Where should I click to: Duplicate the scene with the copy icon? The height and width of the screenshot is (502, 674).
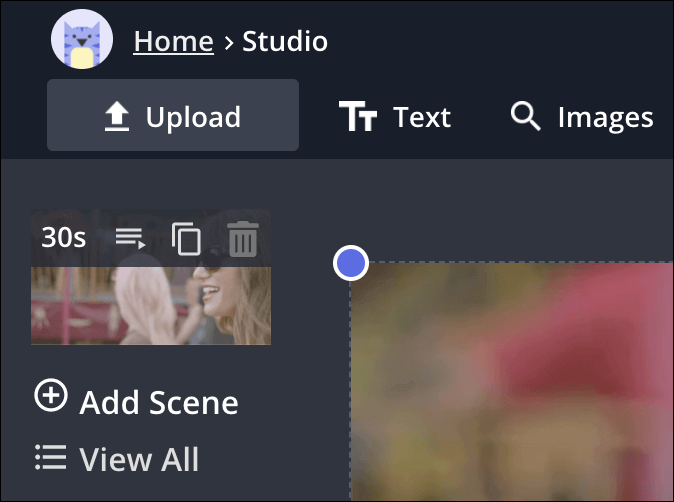pos(186,239)
